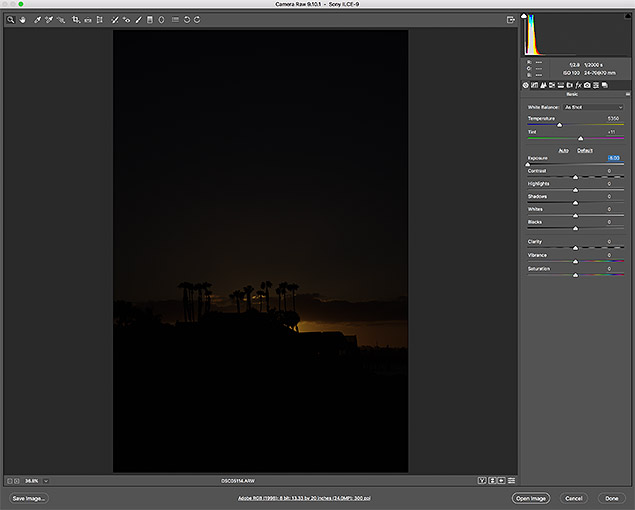Click the Exposure value field
Viewport: 635px width, 510px height.
tap(613, 158)
